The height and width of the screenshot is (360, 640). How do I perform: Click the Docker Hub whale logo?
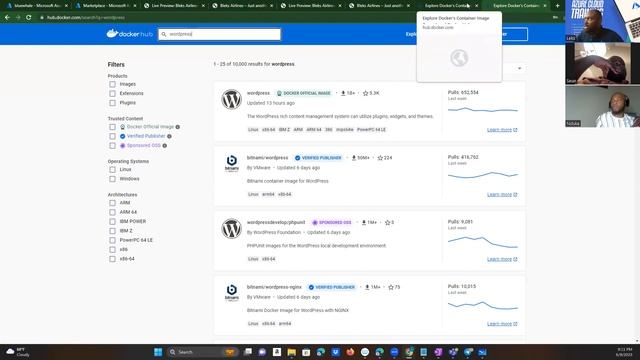click(112, 33)
